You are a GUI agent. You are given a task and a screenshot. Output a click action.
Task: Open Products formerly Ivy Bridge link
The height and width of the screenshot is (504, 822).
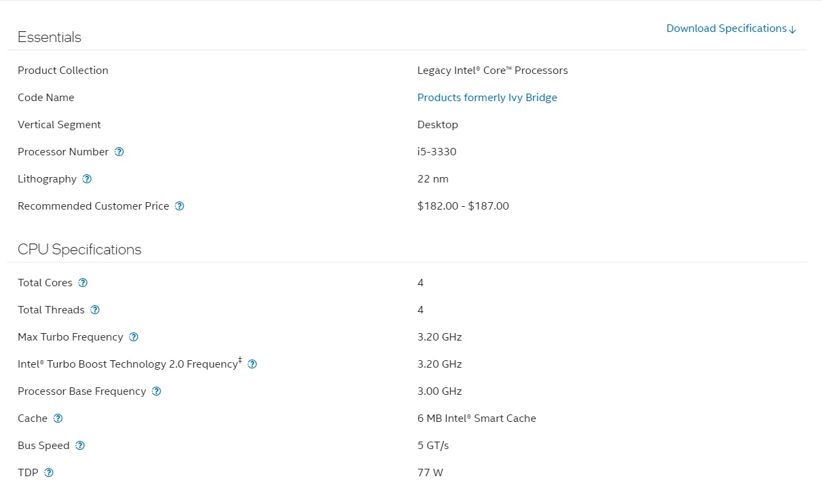(x=487, y=98)
